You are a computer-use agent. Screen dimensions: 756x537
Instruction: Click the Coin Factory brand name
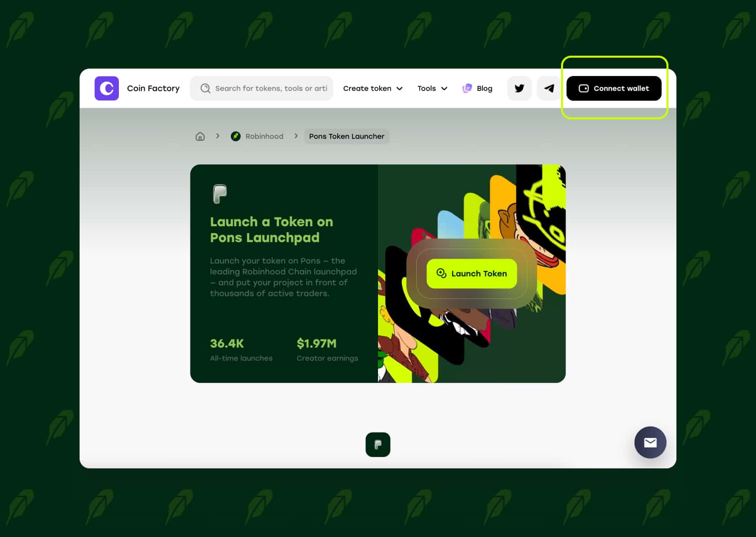click(x=153, y=89)
